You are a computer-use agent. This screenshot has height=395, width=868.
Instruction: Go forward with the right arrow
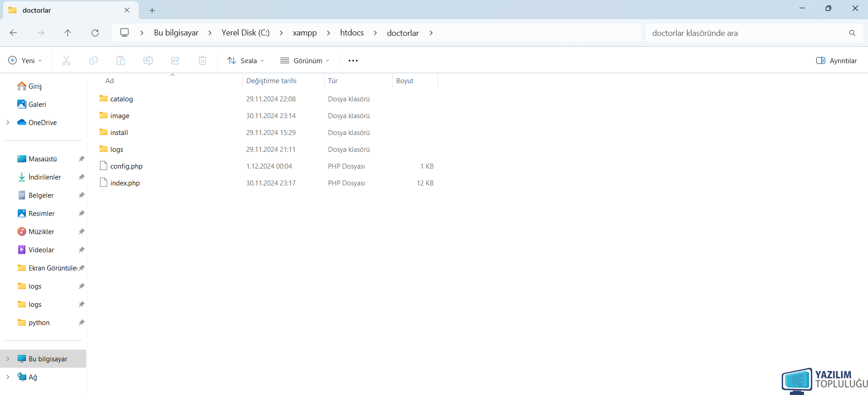pyautogui.click(x=40, y=33)
